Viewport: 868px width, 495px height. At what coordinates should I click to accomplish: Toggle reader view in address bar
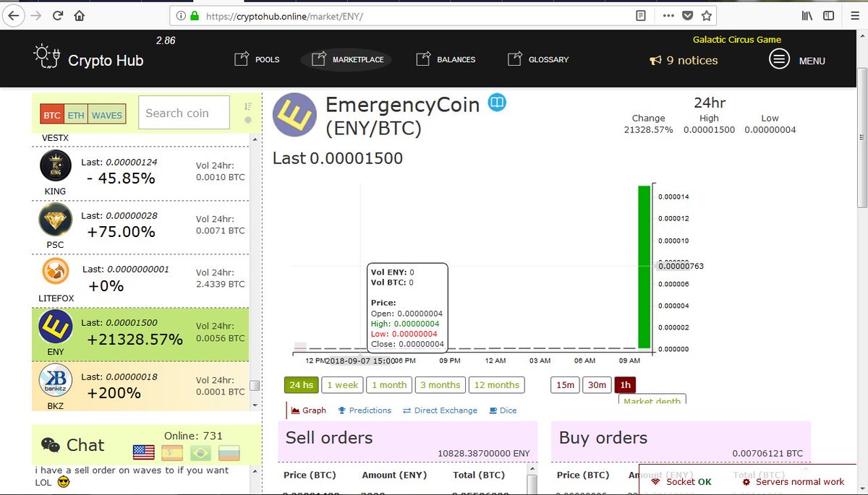641,15
